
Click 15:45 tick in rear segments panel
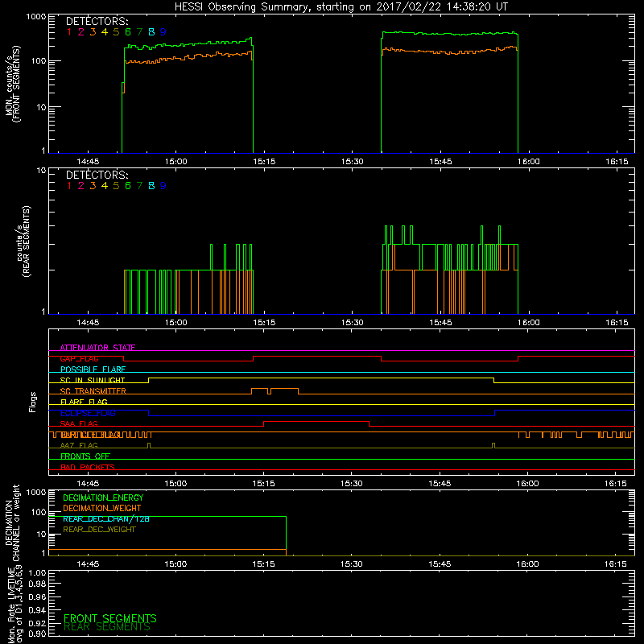[440, 323]
